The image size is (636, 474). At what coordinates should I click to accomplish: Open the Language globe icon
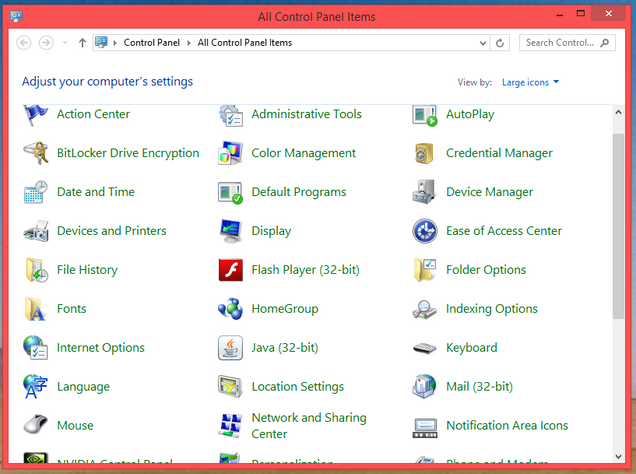36,386
